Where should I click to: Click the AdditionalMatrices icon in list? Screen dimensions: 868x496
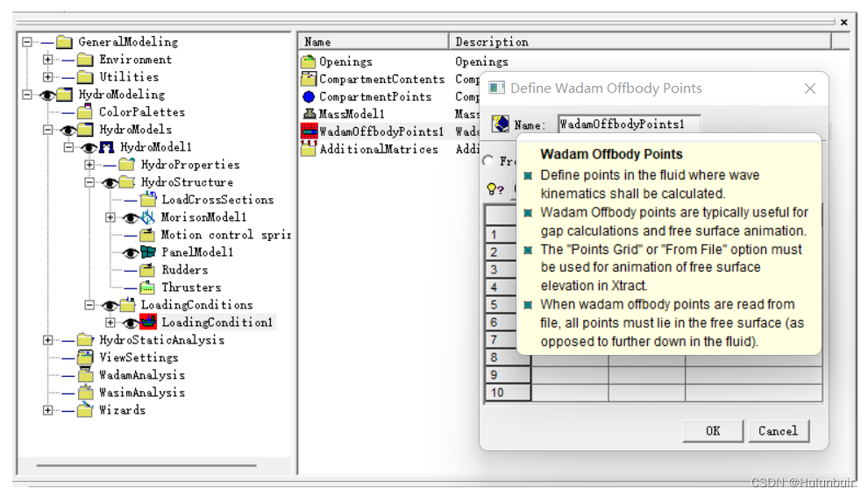[309, 149]
